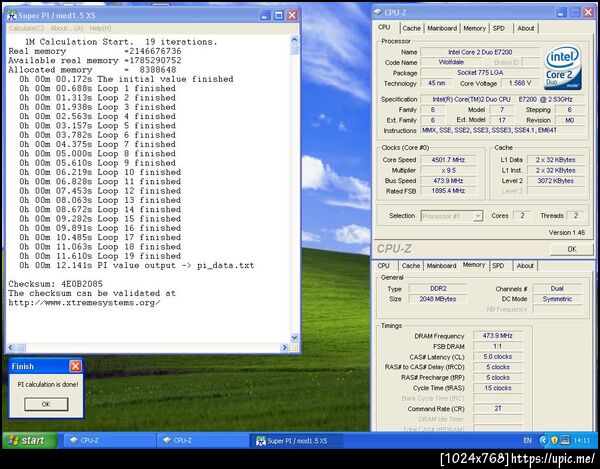Click scroll-down arrow in Super PI output

pos(294,337)
